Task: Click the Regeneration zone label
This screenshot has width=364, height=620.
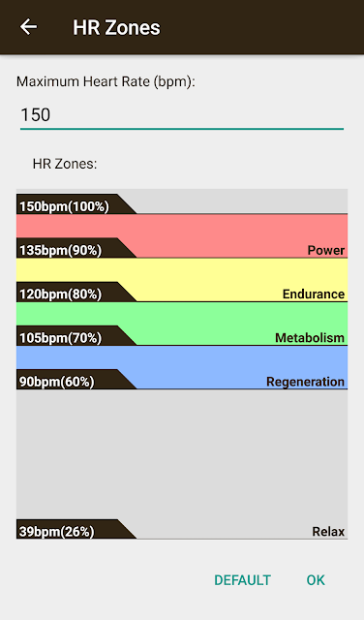Action: click(305, 382)
